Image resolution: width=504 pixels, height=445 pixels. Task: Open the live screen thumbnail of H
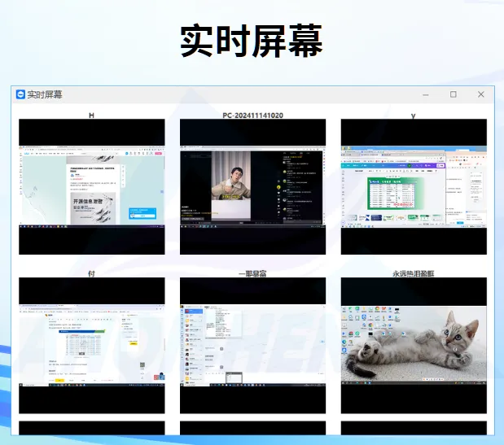tap(92, 186)
